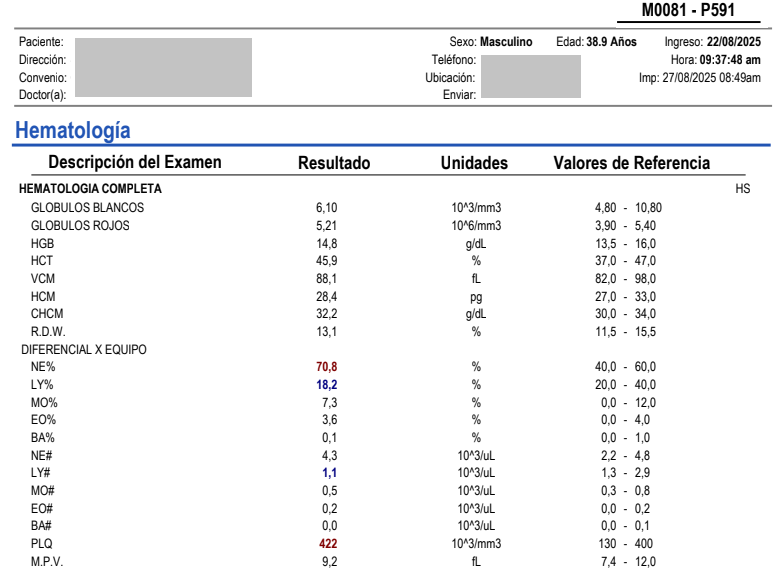The height and width of the screenshot is (576, 782).
Task: Click the high NE% result 70,8
Action: click(x=327, y=368)
